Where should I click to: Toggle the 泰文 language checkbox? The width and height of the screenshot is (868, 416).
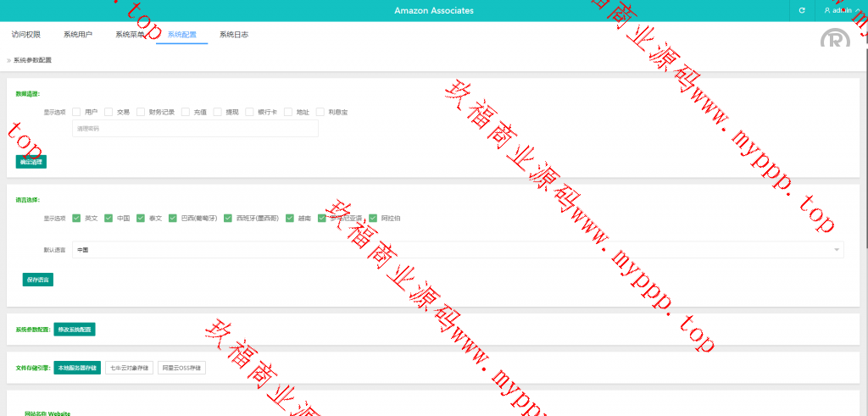tap(141, 218)
